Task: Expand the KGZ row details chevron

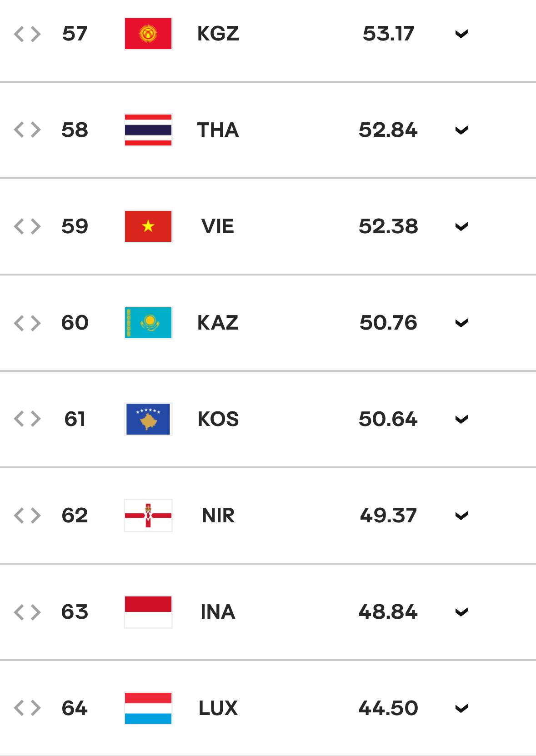Action: 461,34
